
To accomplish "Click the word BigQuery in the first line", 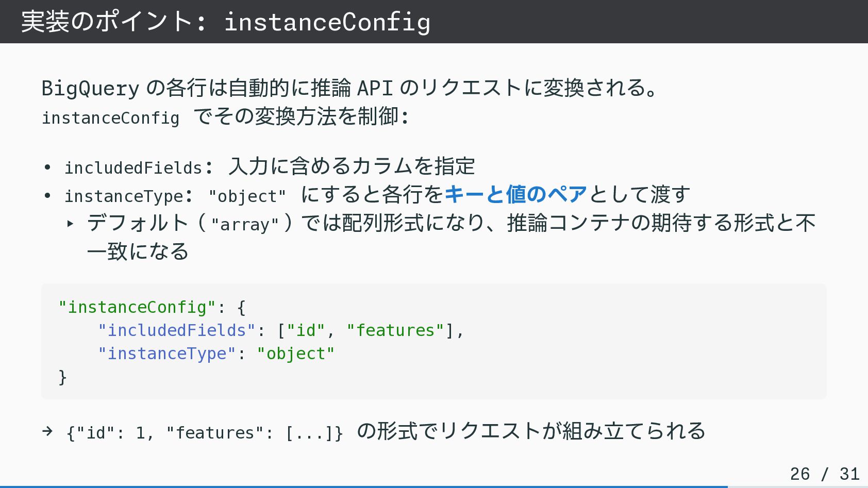I will click(x=90, y=88).
